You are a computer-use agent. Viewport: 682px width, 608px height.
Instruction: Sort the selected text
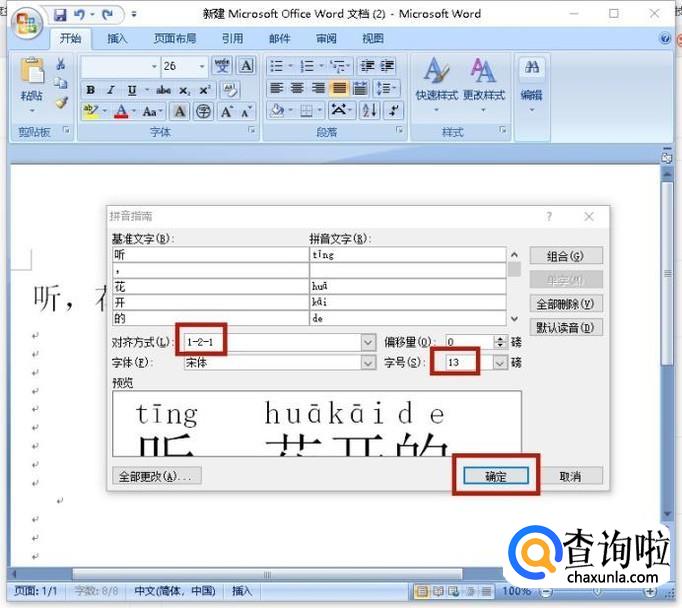tap(369, 110)
